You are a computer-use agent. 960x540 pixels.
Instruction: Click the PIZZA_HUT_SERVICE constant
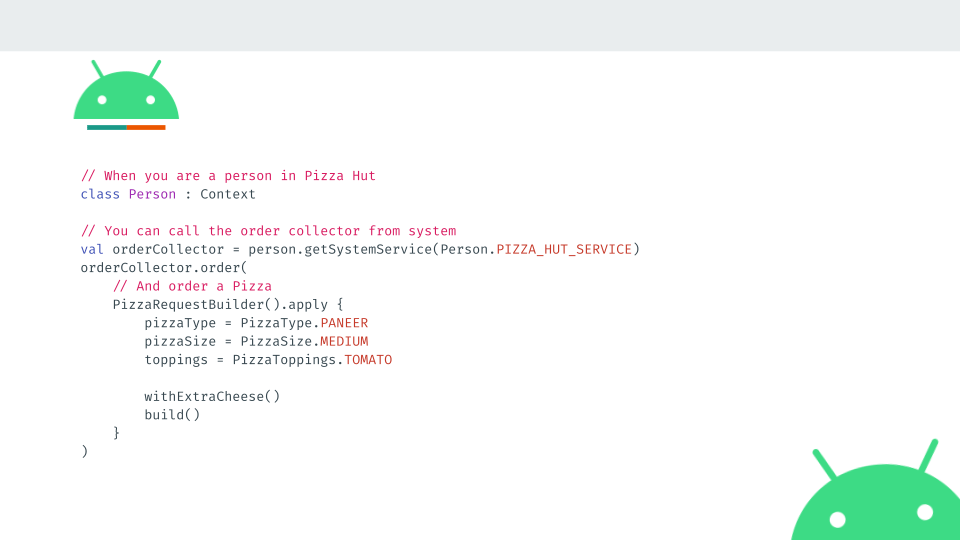click(x=564, y=249)
